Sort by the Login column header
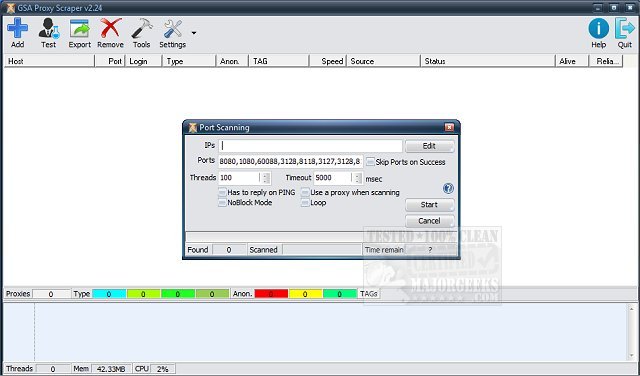Image resolution: width=640 pixels, height=376 pixels. (x=143, y=61)
